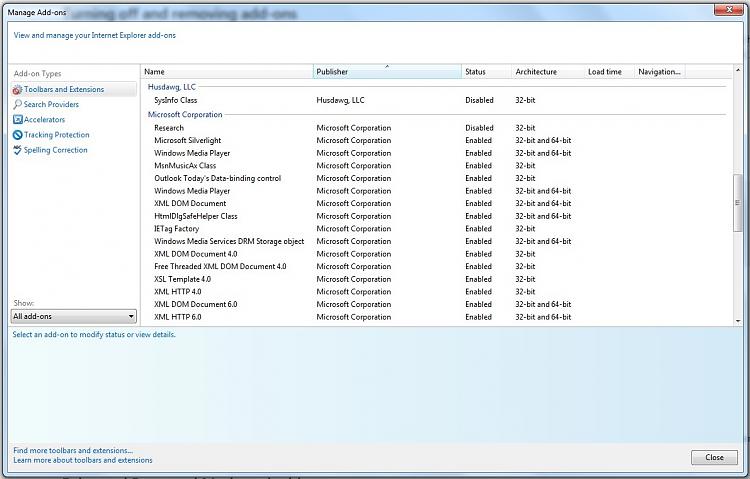
Task: Sort by the Navigation column header
Action: 660,72
